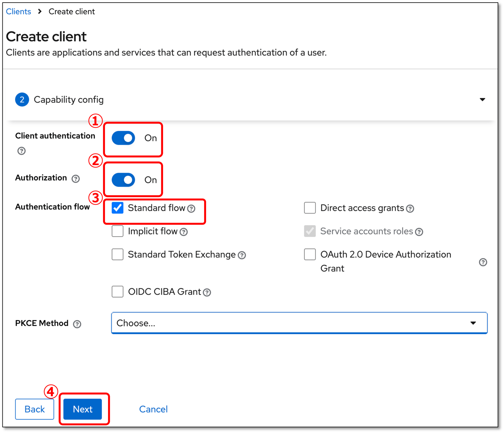Image resolution: width=504 pixels, height=433 pixels.
Task: Click the Cancel link
Action: [153, 409]
